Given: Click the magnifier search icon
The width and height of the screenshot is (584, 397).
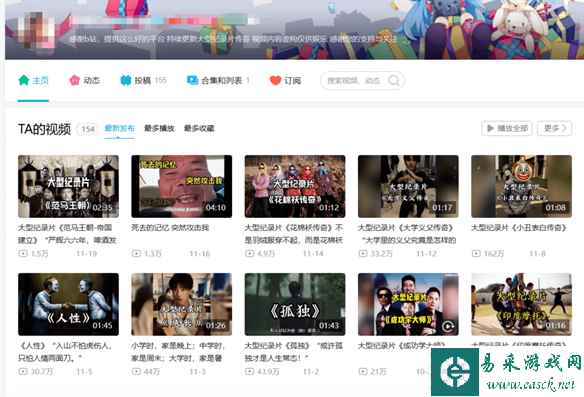Looking at the screenshot, I should point(394,80).
